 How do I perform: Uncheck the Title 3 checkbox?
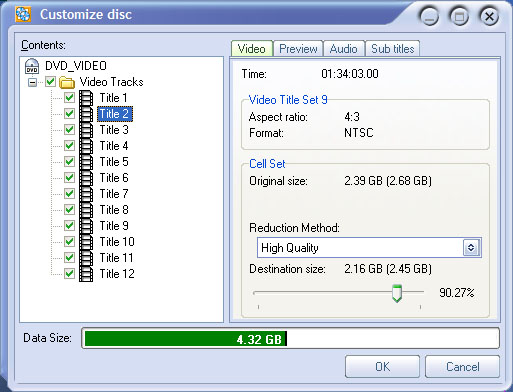point(69,130)
